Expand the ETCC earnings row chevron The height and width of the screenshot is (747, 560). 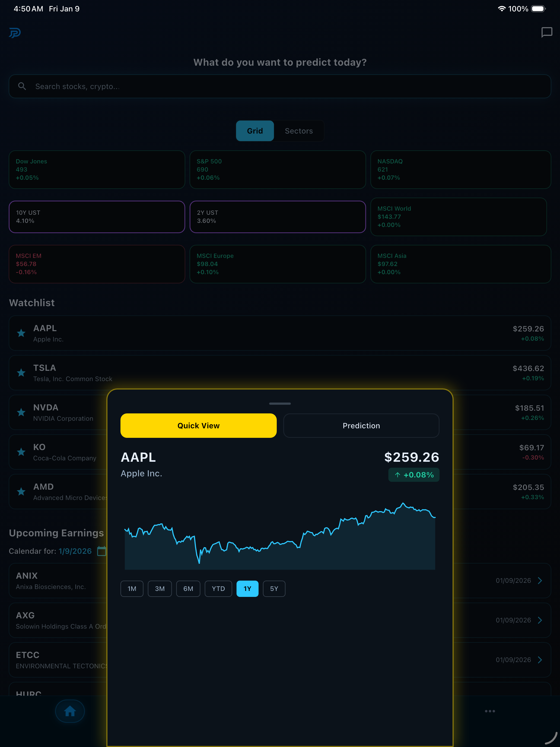(x=540, y=660)
